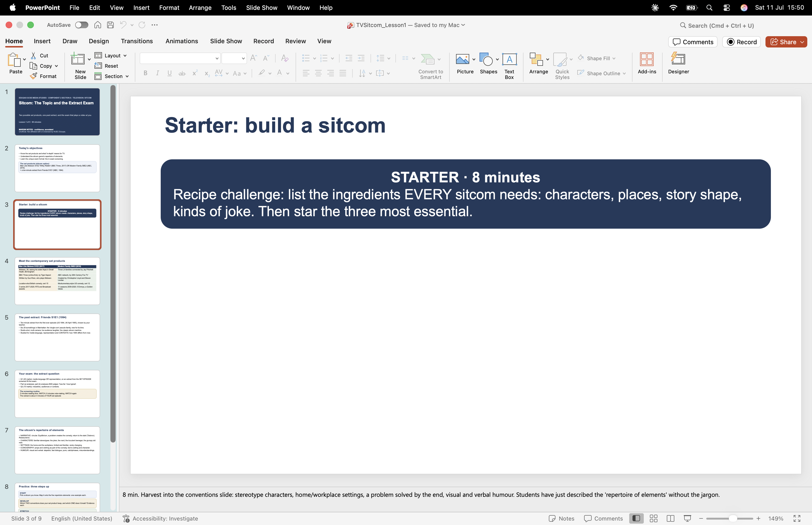Open the Add-ins button
Viewport: 812px width, 525px height.
(647, 63)
